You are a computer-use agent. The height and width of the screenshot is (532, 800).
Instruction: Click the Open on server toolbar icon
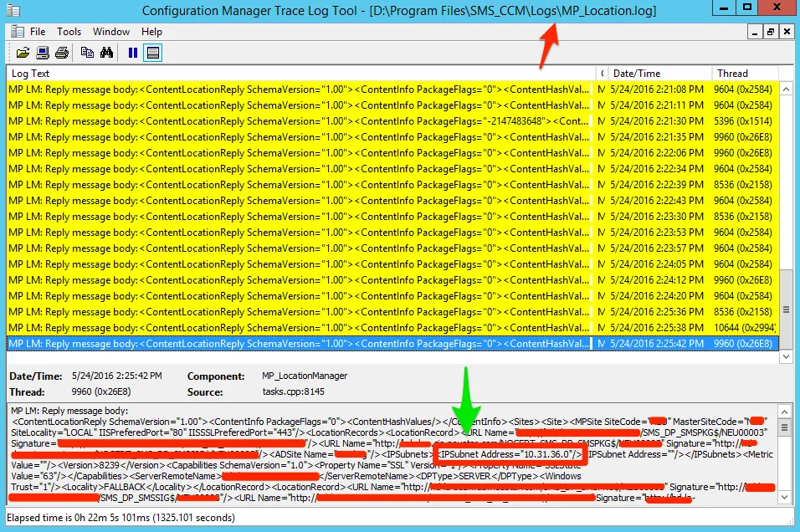43,53
